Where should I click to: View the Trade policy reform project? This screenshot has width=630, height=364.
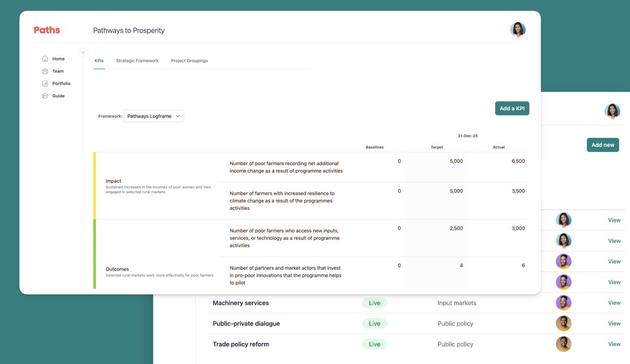tap(614, 344)
